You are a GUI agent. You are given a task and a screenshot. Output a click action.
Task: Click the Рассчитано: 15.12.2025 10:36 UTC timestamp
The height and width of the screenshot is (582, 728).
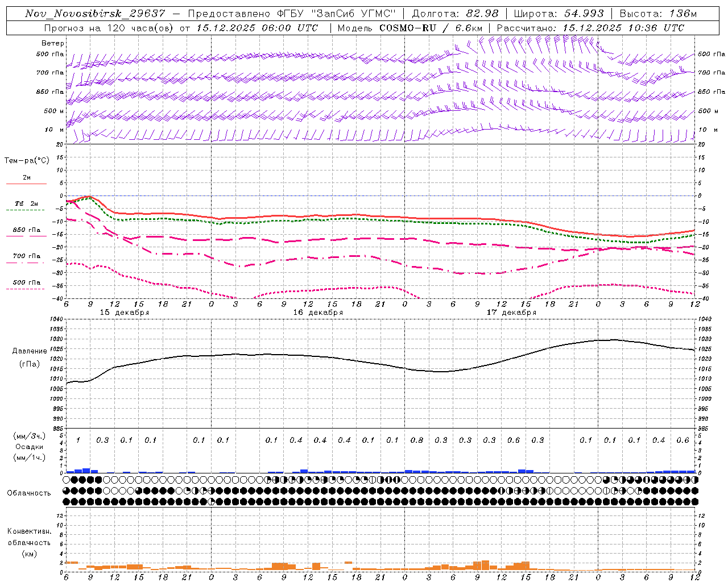pyautogui.click(x=590, y=28)
